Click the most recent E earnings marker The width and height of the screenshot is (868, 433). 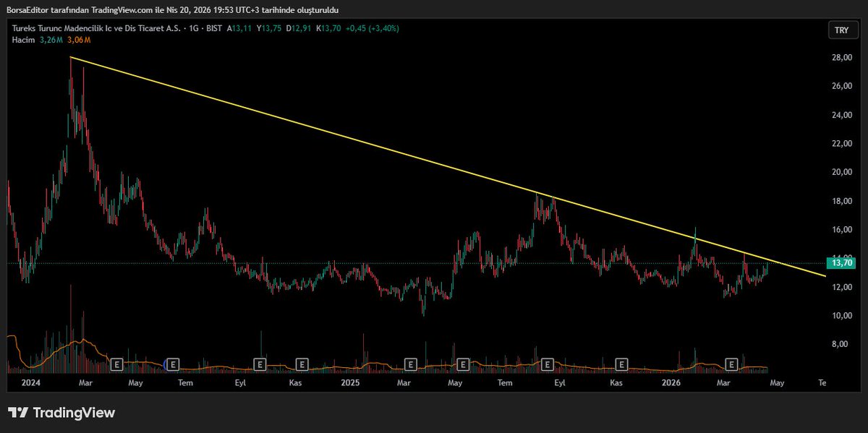pos(731,364)
